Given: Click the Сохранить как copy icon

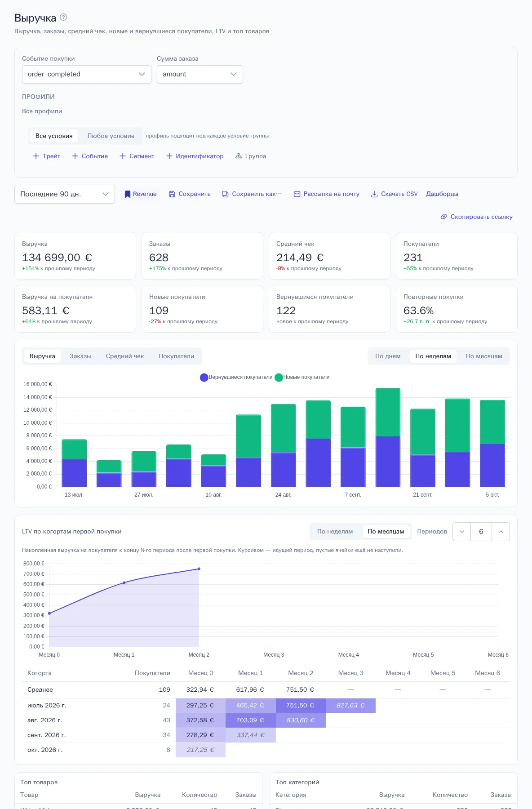Looking at the screenshot, I should click(x=225, y=194).
